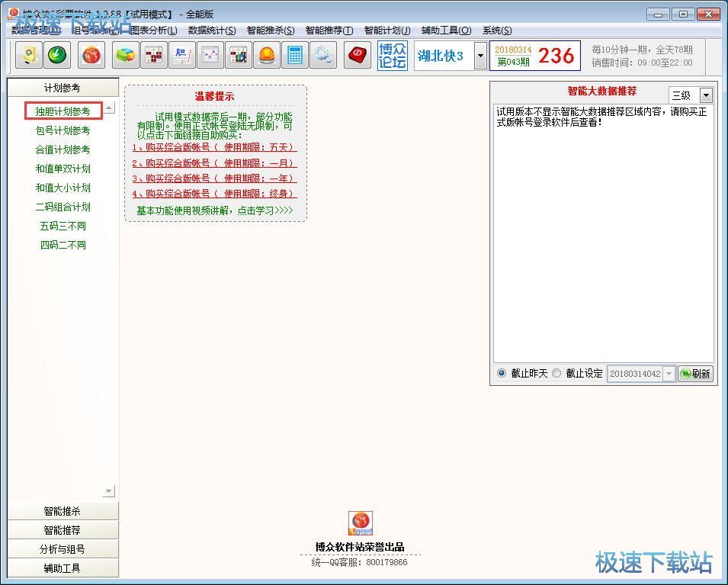Open the 智能计划(J) menu
728x585 pixels.
387,31
